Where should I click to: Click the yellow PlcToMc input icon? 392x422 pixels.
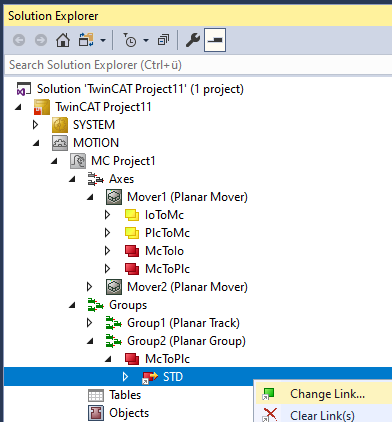click(132, 233)
